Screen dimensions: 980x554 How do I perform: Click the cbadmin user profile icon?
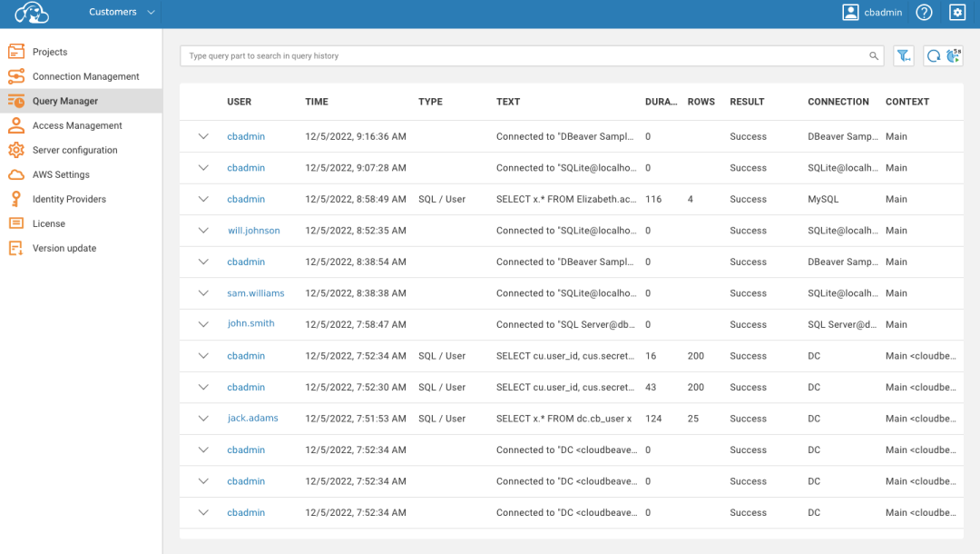click(x=850, y=12)
